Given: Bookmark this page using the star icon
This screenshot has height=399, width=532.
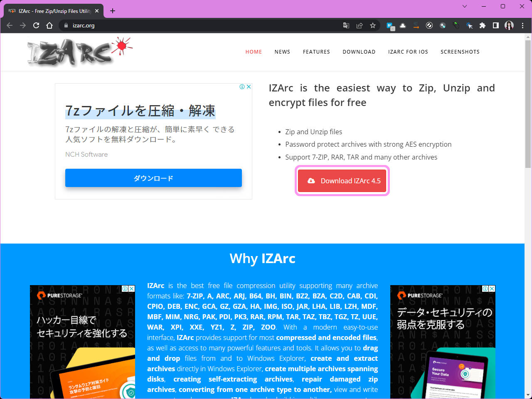Looking at the screenshot, I should (x=372, y=25).
